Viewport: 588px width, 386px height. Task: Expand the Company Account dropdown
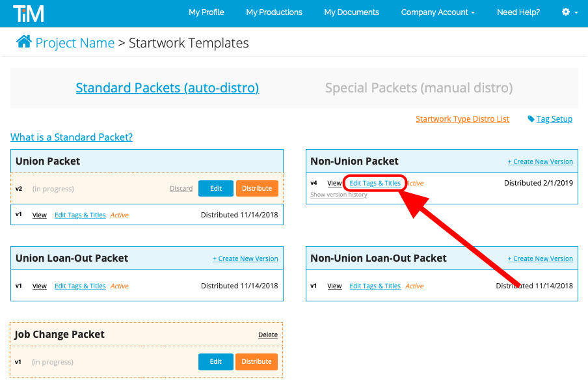(x=438, y=12)
